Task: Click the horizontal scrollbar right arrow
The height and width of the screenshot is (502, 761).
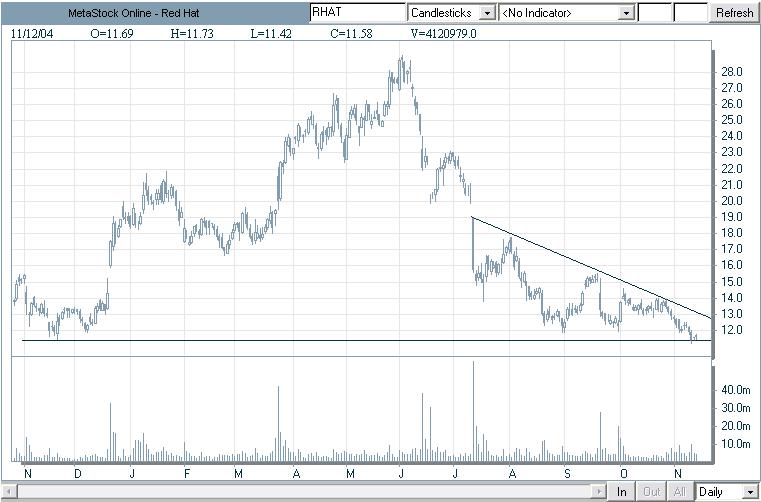Action: tap(600, 491)
